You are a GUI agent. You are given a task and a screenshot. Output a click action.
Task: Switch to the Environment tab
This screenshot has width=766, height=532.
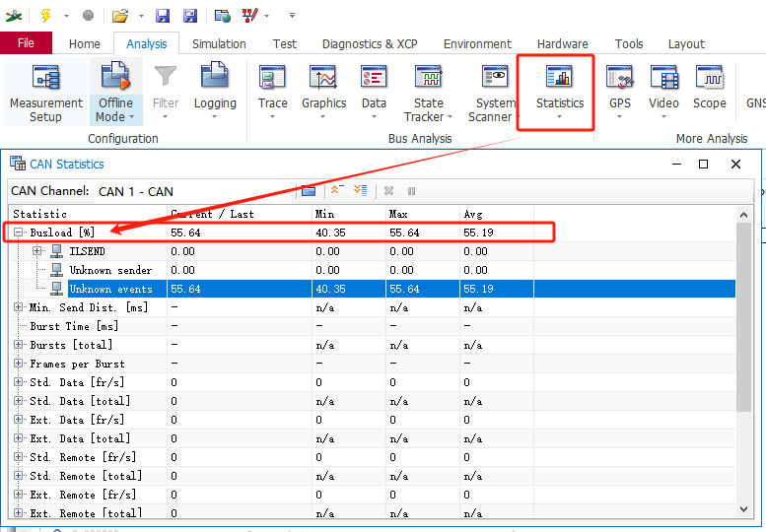477,44
